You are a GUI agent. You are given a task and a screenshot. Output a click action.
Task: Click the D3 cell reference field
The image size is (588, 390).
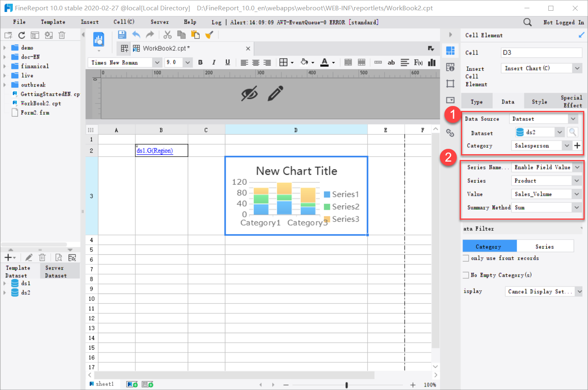[541, 52]
